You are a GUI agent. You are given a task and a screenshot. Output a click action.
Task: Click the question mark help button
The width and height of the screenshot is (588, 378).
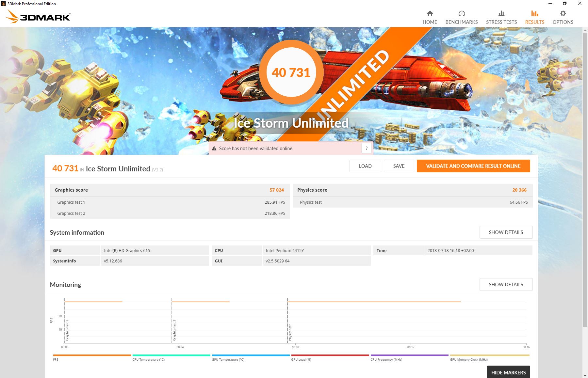367,148
